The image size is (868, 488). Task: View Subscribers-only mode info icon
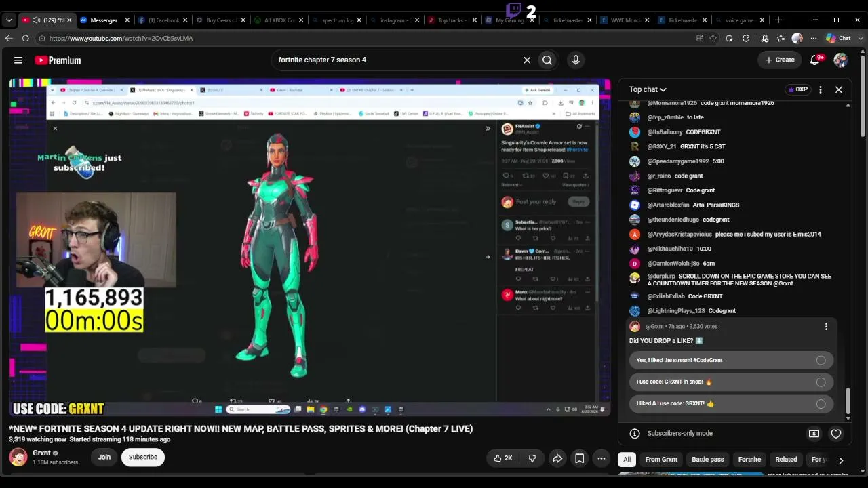click(635, 434)
